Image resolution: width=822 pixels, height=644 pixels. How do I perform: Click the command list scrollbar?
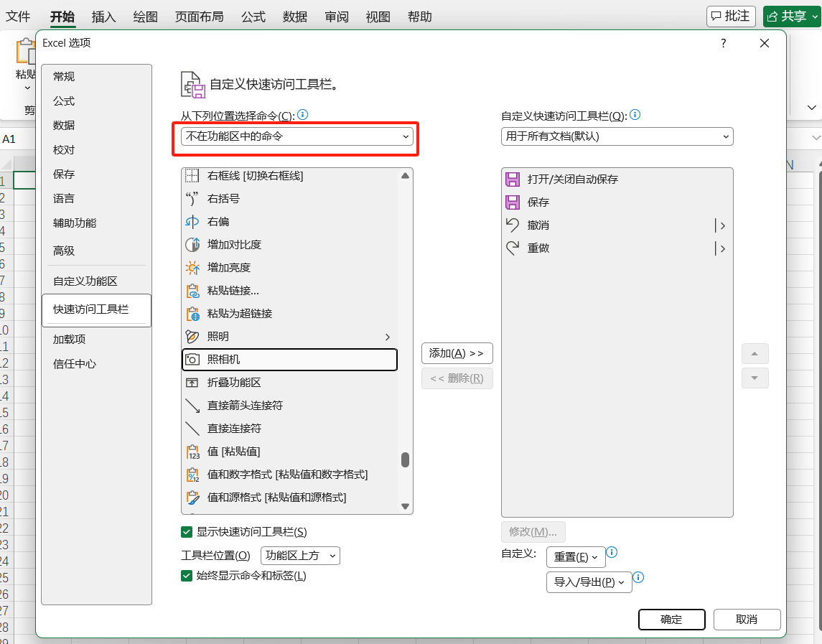405,459
